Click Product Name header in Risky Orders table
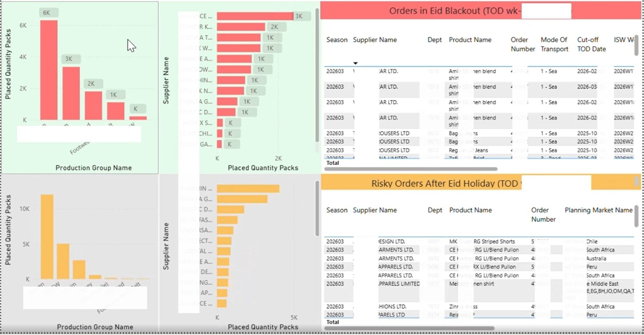 (x=470, y=210)
